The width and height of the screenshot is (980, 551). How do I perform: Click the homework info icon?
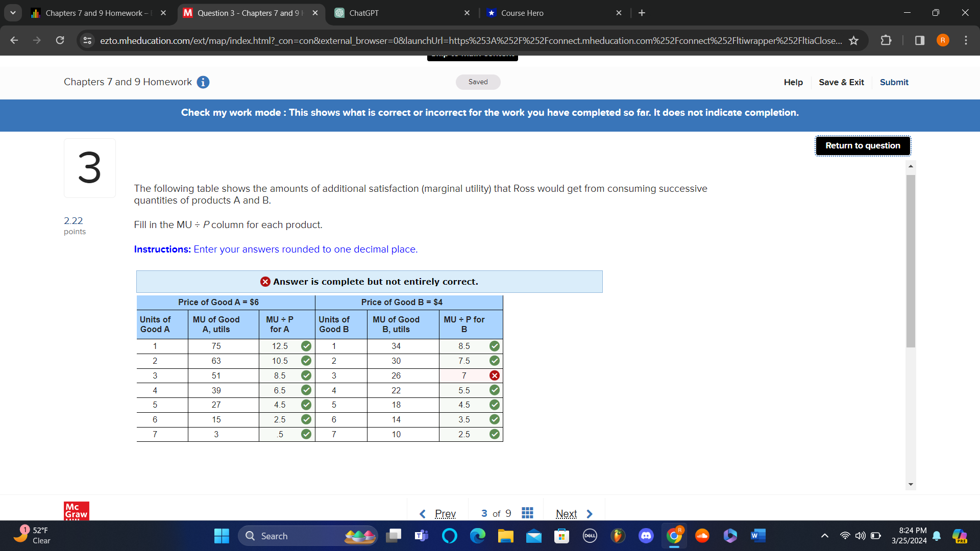(x=203, y=82)
